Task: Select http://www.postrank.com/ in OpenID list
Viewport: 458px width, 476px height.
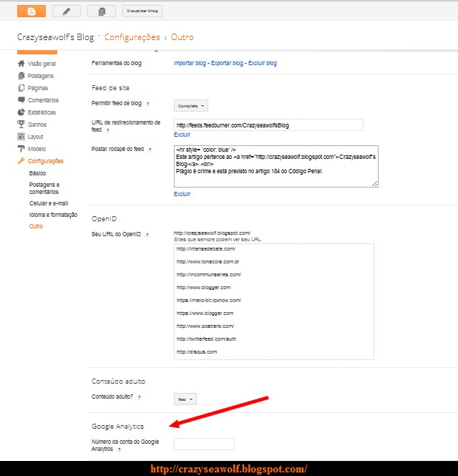Action: click(x=205, y=326)
